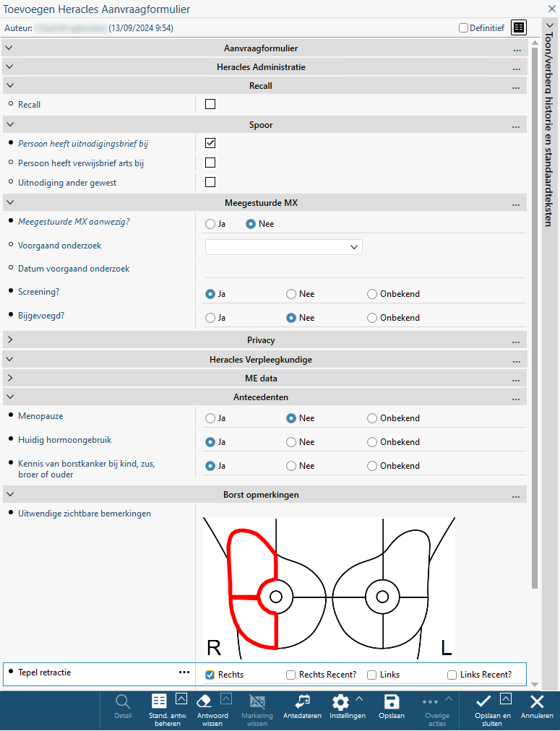Viewport: 560px width, 731px height.
Task: Check Rechts Recent? box
Action: click(291, 675)
